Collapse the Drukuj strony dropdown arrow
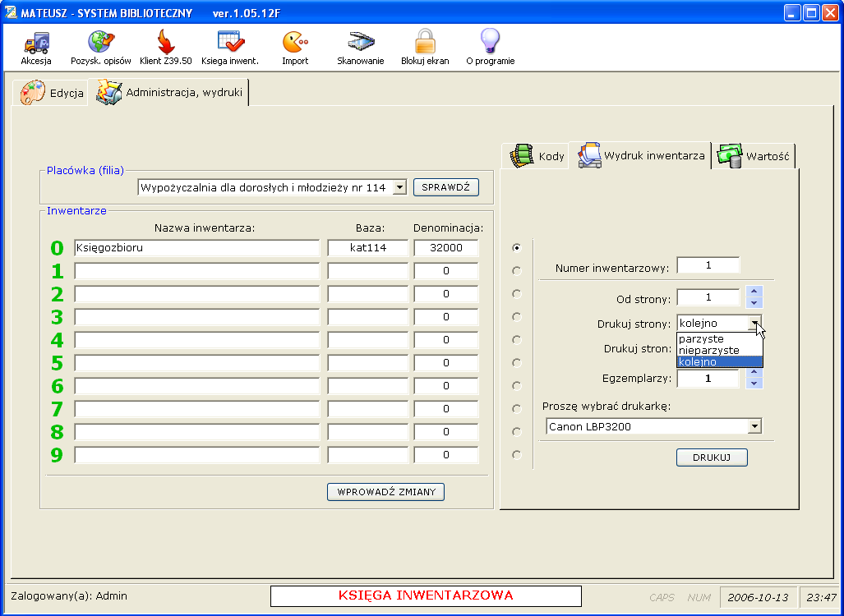This screenshot has width=844, height=616. coord(755,324)
